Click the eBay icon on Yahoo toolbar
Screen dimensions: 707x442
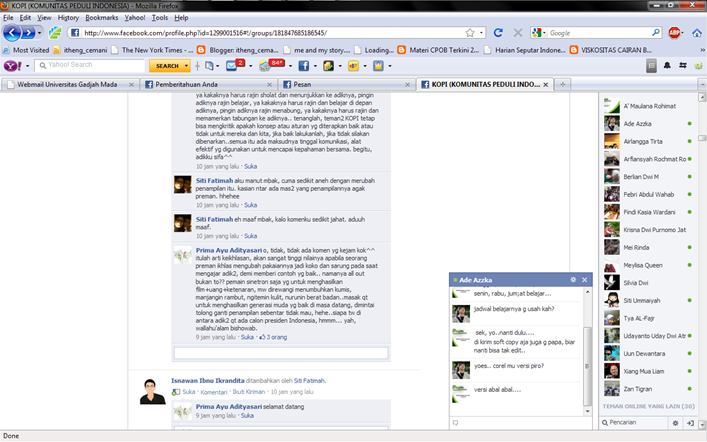tap(354, 66)
